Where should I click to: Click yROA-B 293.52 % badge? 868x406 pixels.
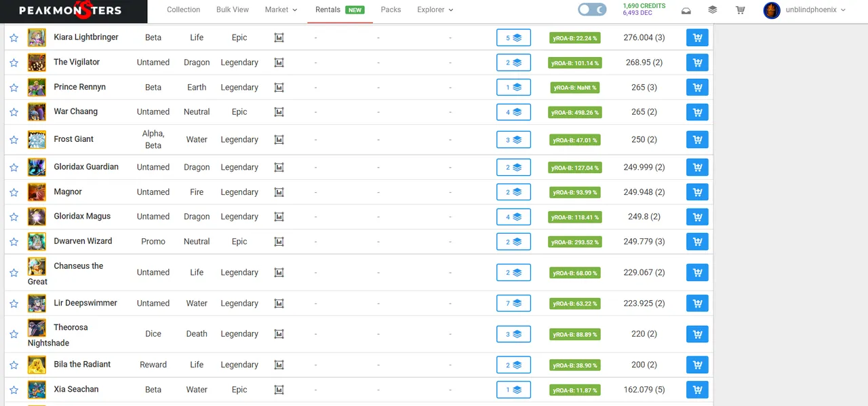point(575,242)
